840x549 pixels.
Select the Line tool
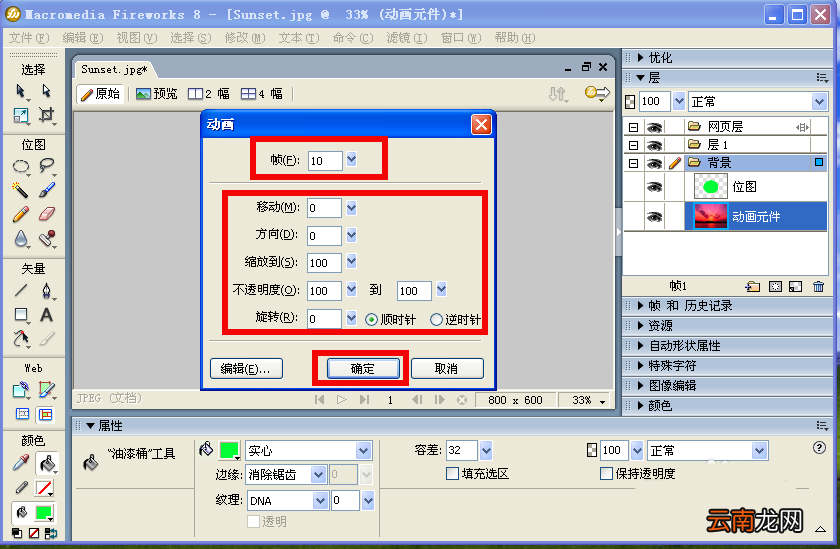[x=20, y=290]
